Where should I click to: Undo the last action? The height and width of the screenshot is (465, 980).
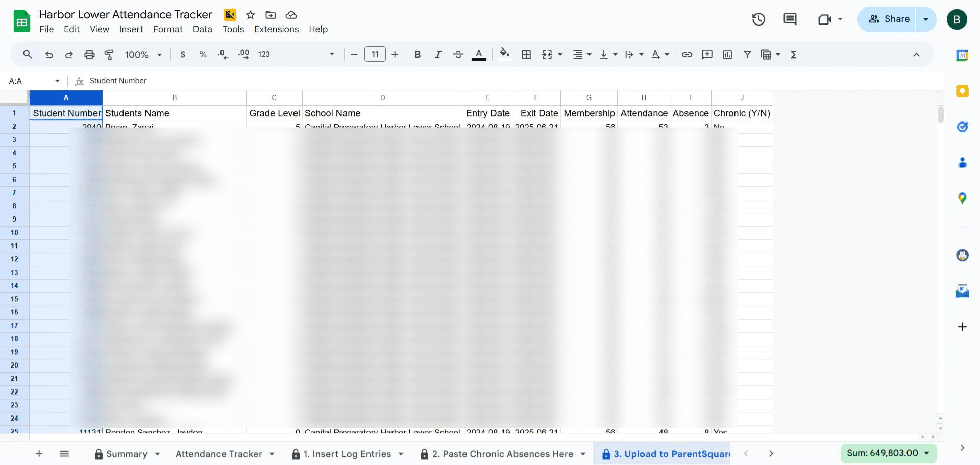[x=49, y=54]
